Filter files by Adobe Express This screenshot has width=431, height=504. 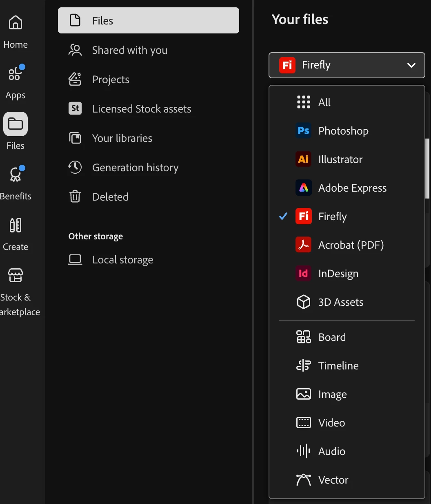(347, 188)
